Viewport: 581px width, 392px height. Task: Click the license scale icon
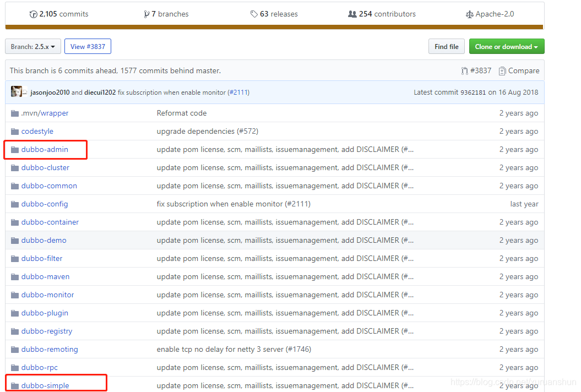pyautogui.click(x=469, y=14)
